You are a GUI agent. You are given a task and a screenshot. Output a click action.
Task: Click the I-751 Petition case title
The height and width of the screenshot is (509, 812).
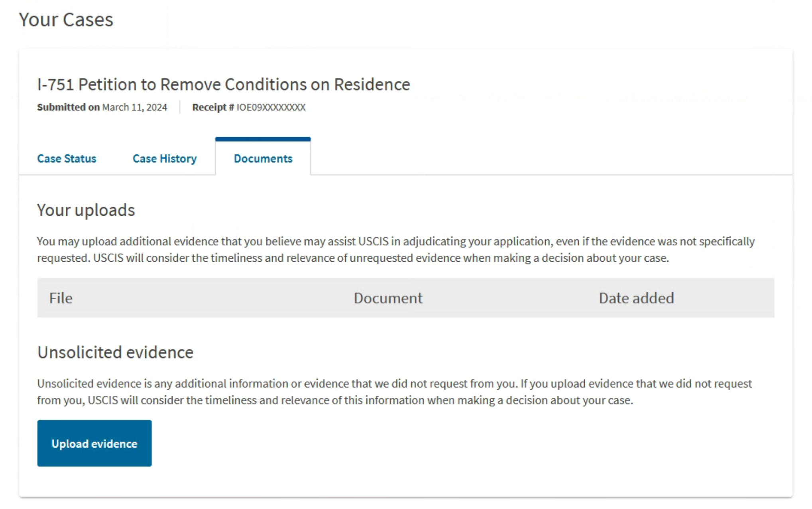pos(224,84)
